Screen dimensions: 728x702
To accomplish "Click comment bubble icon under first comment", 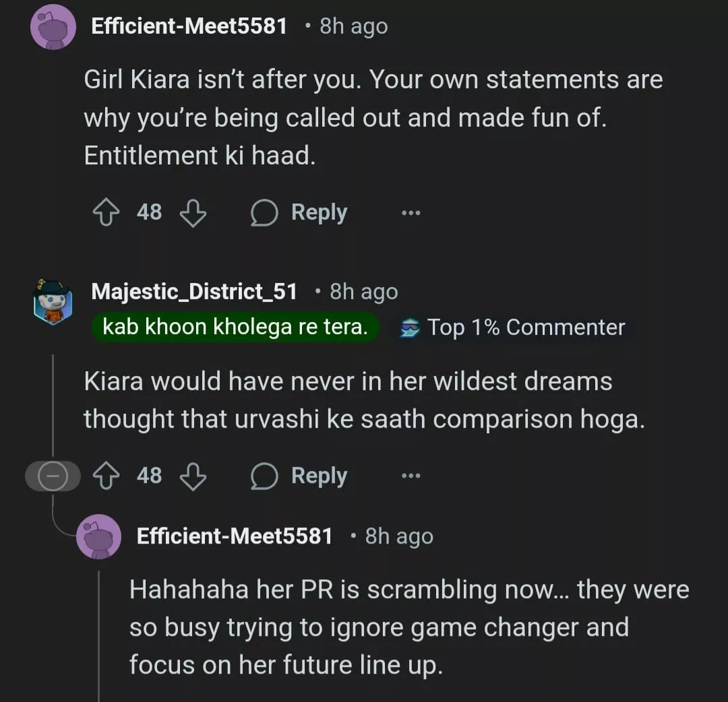I will pyautogui.click(x=264, y=213).
